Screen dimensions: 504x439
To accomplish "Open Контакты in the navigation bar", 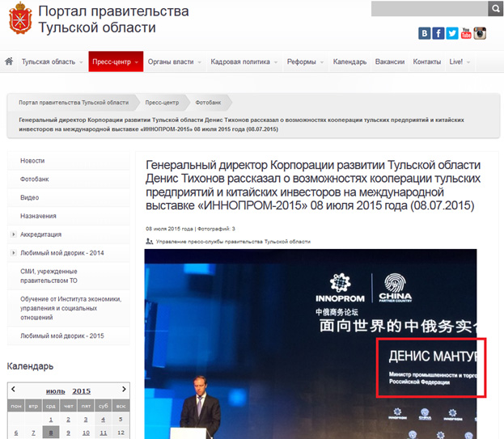I will pyautogui.click(x=426, y=61).
